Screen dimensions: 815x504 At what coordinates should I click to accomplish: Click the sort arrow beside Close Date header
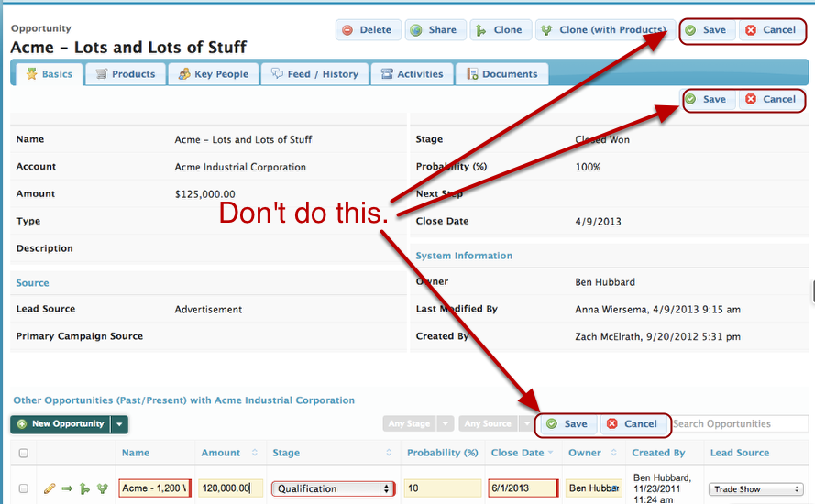[550, 453]
